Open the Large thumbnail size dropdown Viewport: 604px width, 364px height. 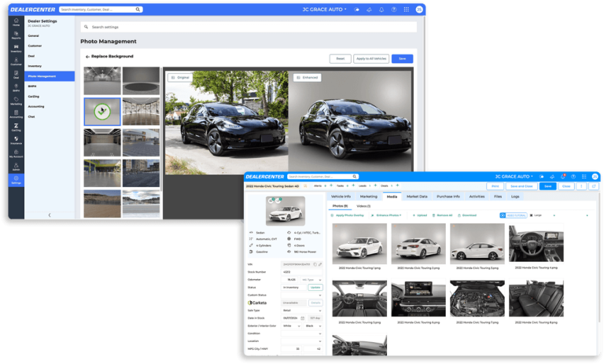click(x=543, y=215)
